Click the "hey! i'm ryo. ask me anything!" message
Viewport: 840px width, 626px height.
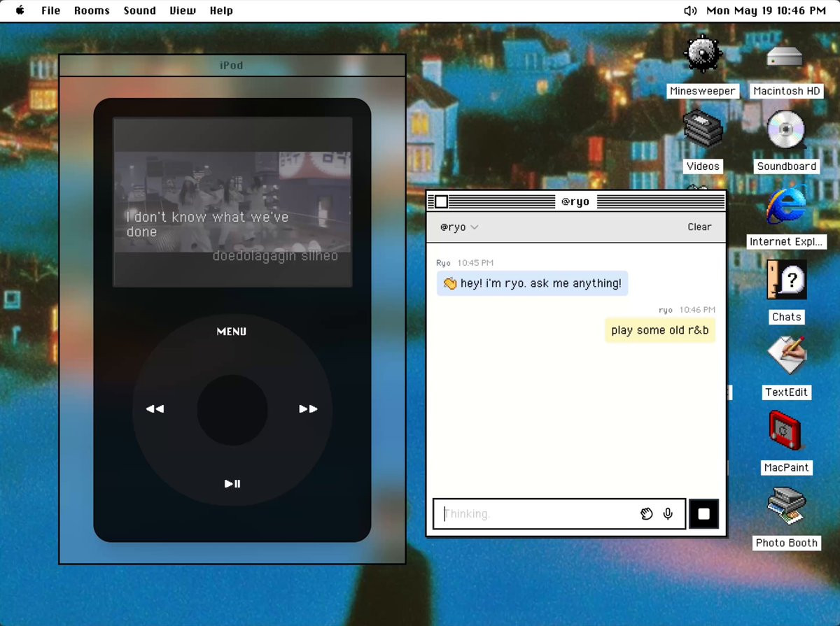pos(532,283)
